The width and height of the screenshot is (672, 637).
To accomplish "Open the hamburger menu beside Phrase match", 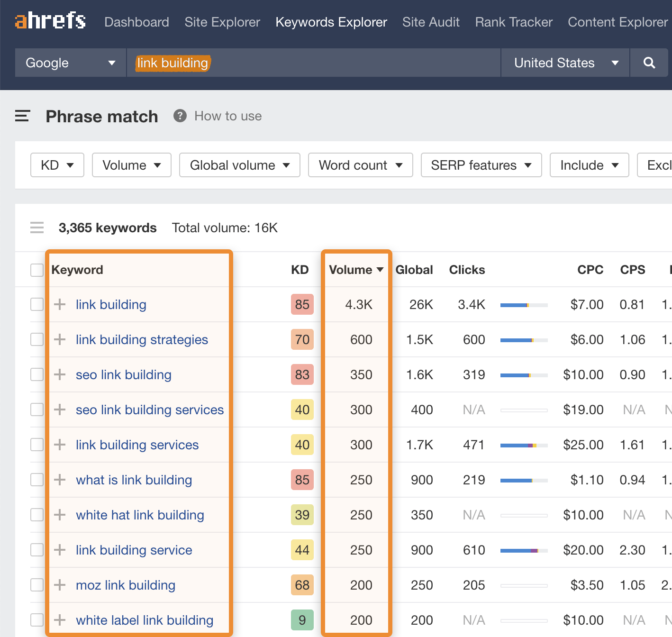I will pyautogui.click(x=22, y=116).
